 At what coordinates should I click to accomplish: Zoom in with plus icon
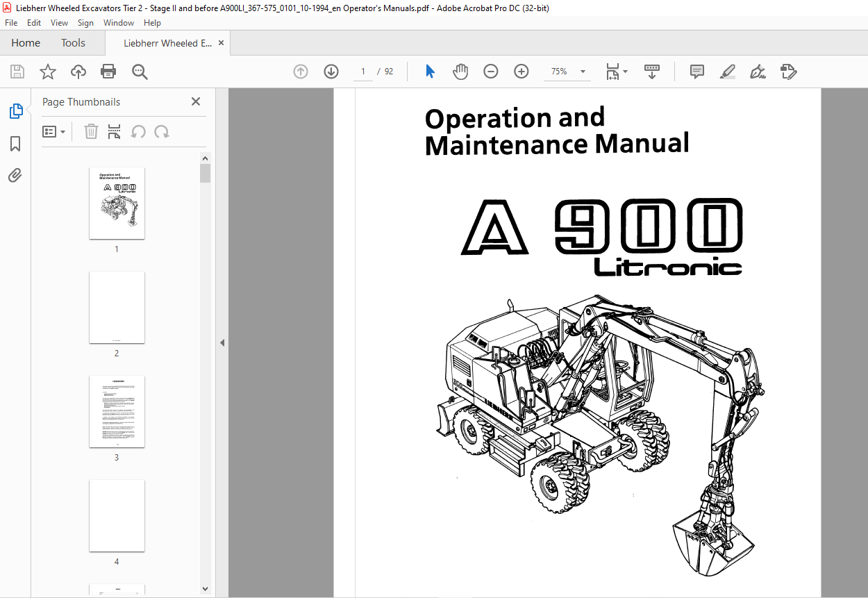521,72
